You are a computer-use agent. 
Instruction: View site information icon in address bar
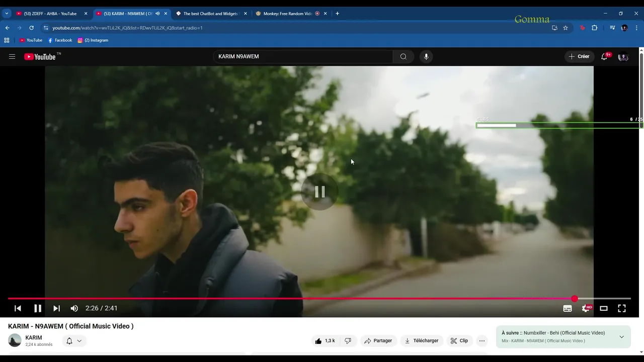[46, 28]
